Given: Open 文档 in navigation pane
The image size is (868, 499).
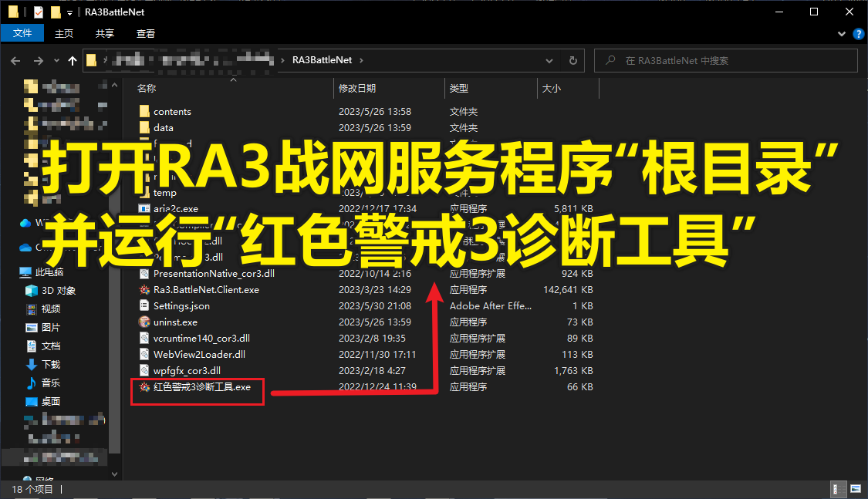Looking at the screenshot, I should coord(50,346).
